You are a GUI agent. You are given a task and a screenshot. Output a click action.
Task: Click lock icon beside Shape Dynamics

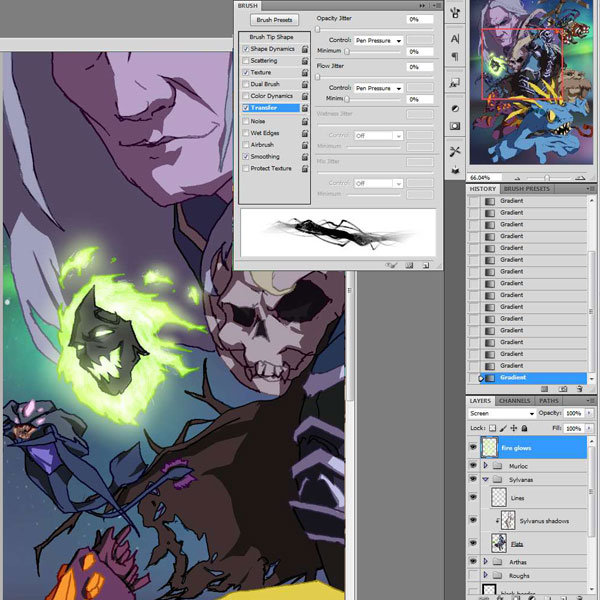tap(305, 49)
